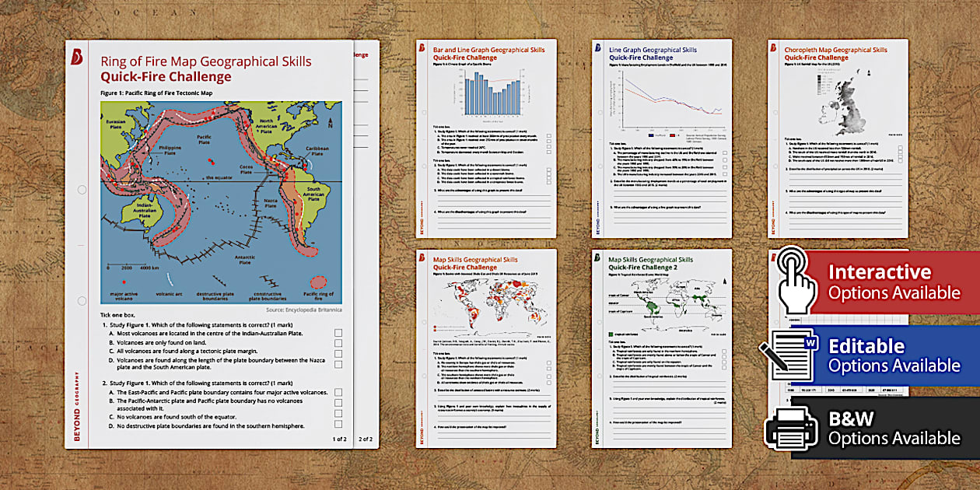
Task: Tick box for 'Volcanoes are only found on land'
Action: click(x=338, y=343)
